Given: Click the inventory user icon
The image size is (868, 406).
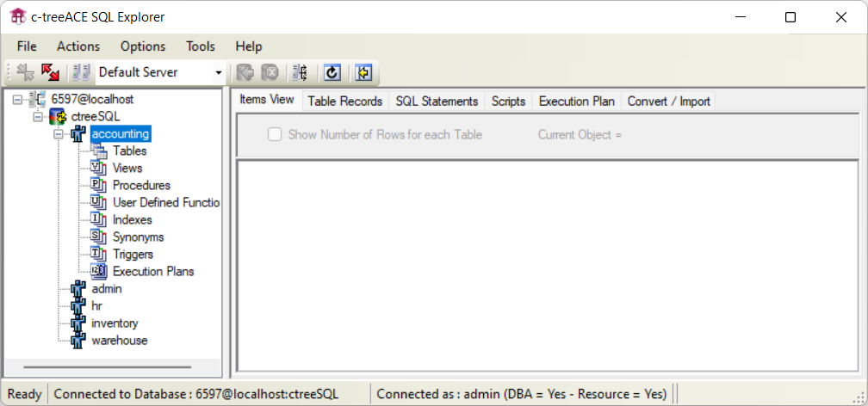Looking at the screenshot, I should click(x=78, y=323).
